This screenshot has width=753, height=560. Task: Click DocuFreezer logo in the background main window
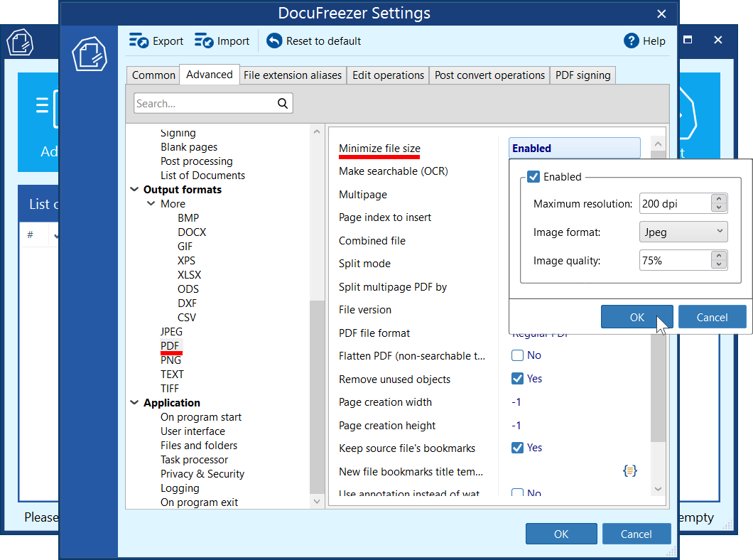20,43
